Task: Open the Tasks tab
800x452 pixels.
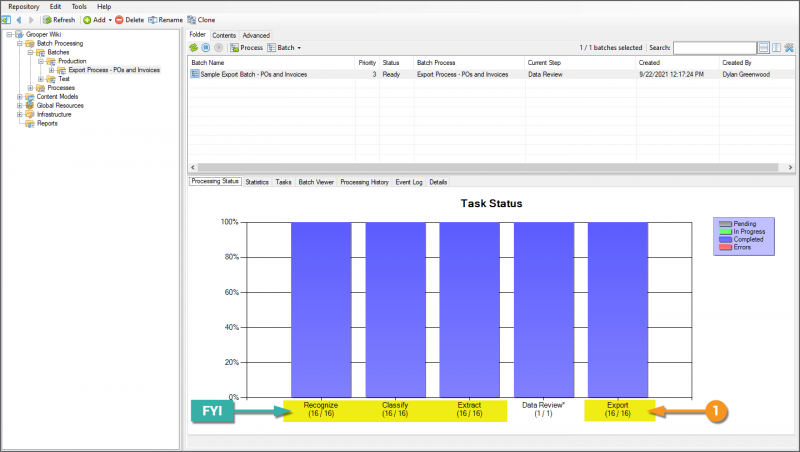Action: pyautogui.click(x=283, y=182)
